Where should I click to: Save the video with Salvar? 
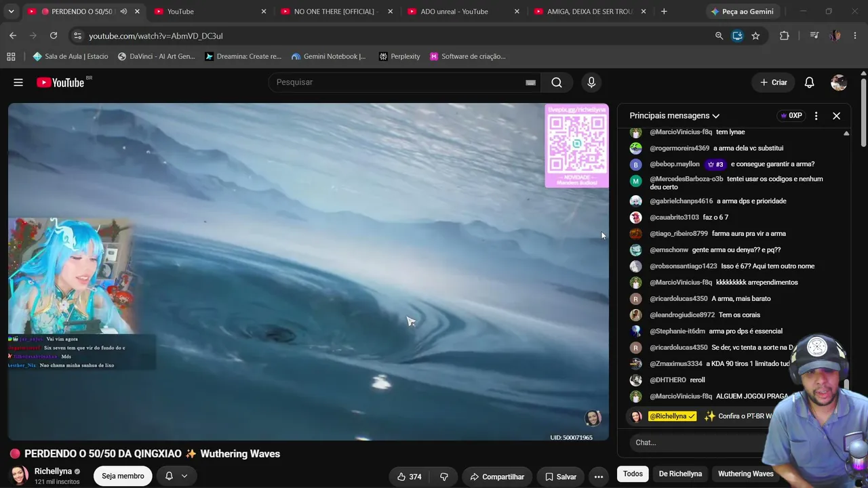(561, 476)
